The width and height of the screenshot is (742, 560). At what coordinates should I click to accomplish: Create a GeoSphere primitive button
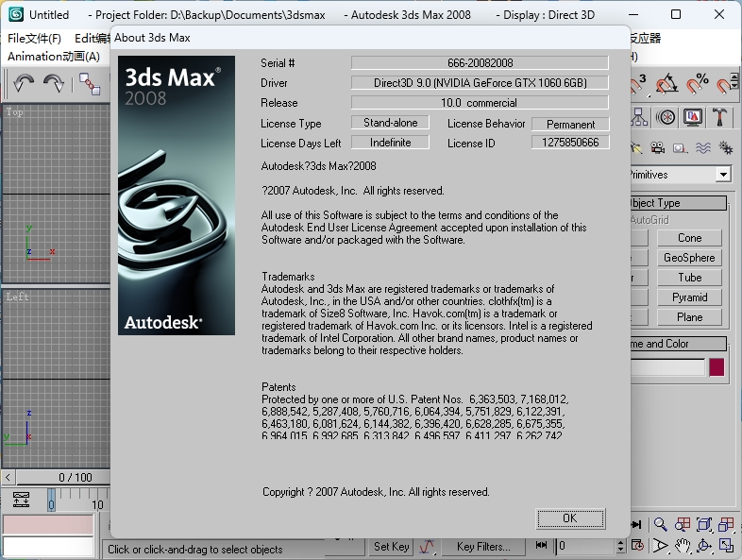pyautogui.click(x=689, y=258)
